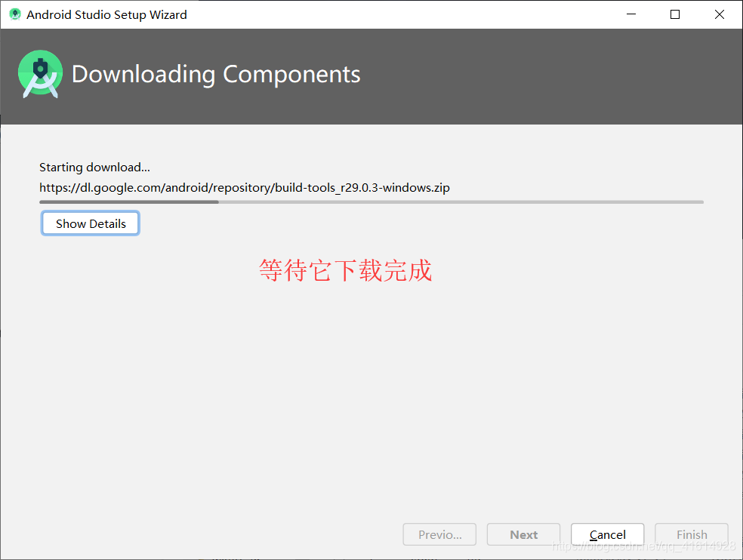Maximize the Setup Wizard window
Image resolution: width=743 pixels, height=560 pixels.
[675, 14]
